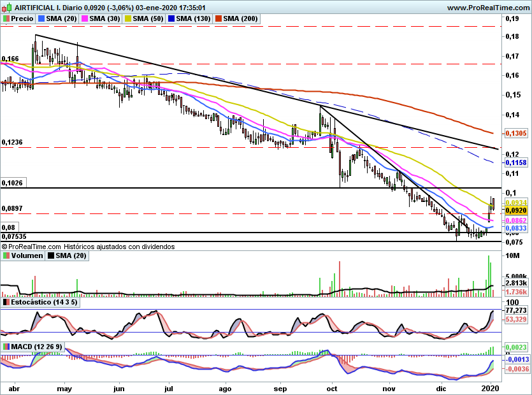Click the Precio legend color icon
Viewport: 532px width, 395px height.
click(x=6, y=19)
